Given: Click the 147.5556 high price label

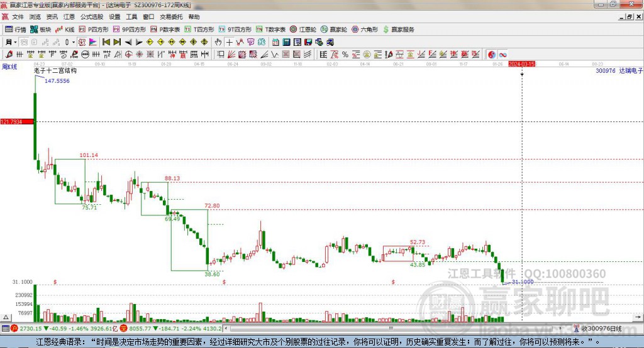Looking at the screenshot, I should [57, 81].
